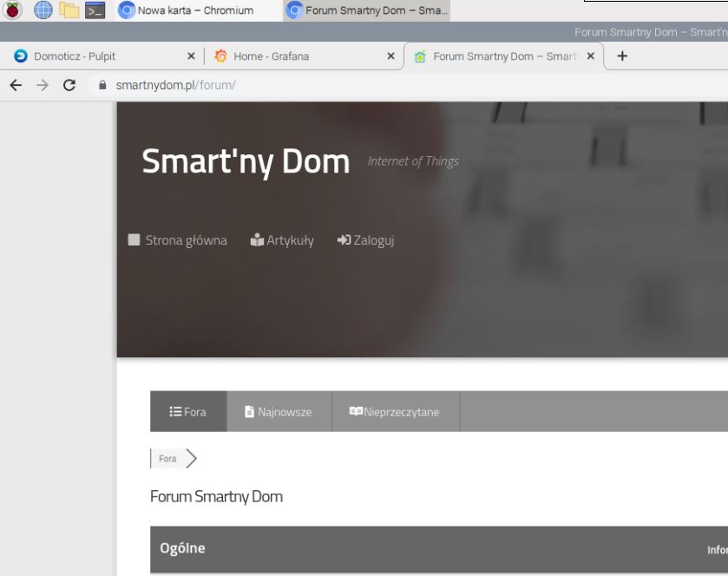This screenshot has width=728, height=576.
Task: Go to Strona główna
Action: pyautogui.click(x=186, y=240)
